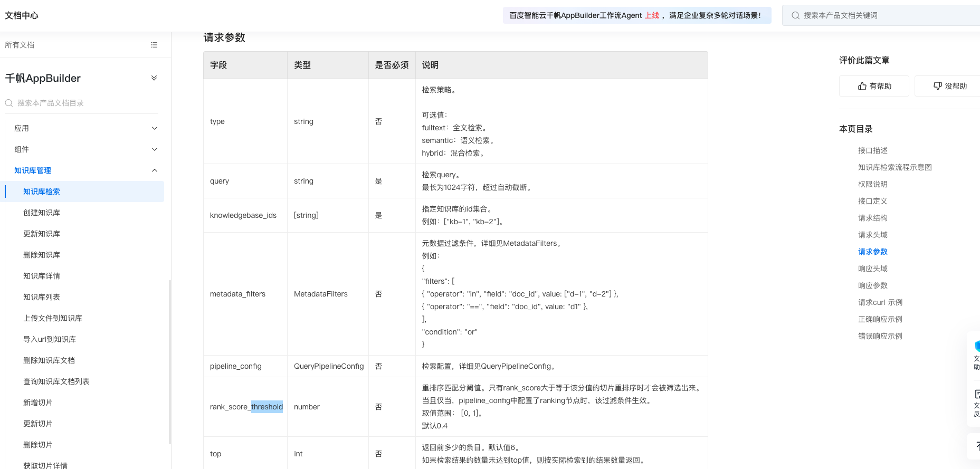
Task: Click the thumbs-down icon on 没帮助
Action: tap(938, 86)
